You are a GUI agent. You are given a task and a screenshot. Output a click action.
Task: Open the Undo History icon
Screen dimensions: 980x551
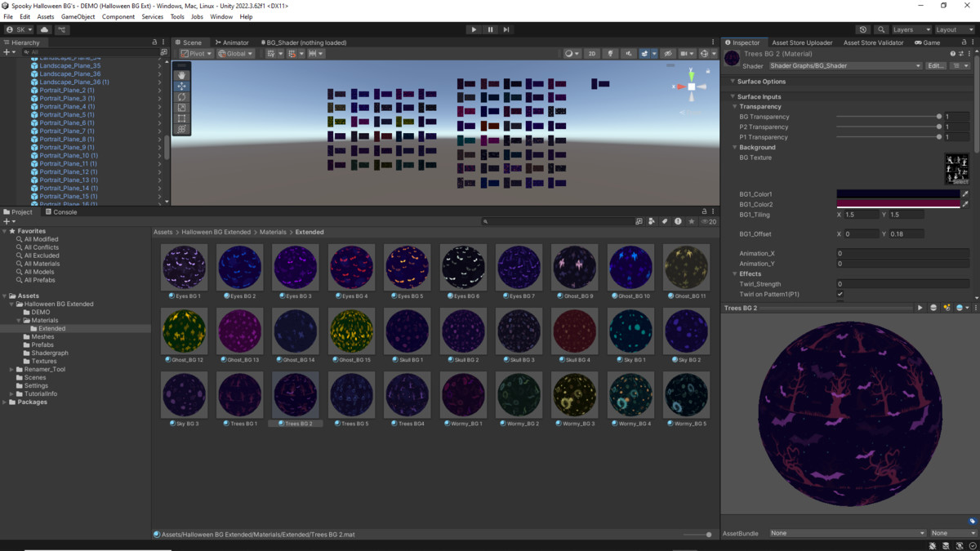863,29
